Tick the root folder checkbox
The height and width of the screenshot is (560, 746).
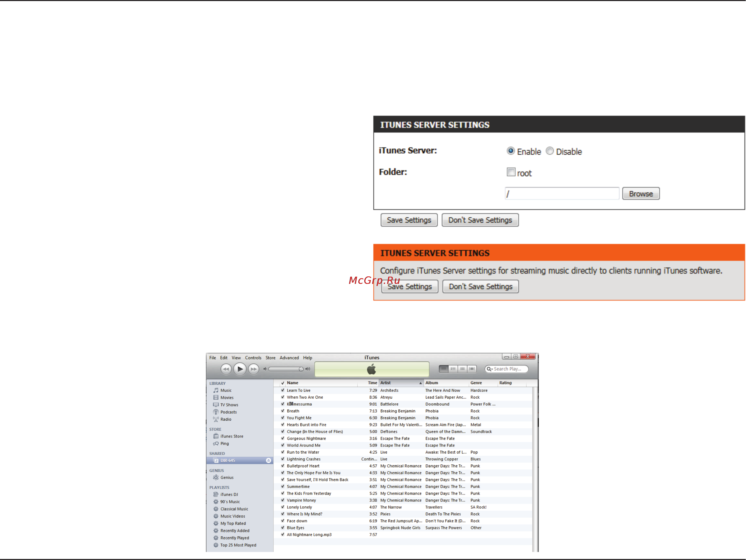[x=511, y=172]
